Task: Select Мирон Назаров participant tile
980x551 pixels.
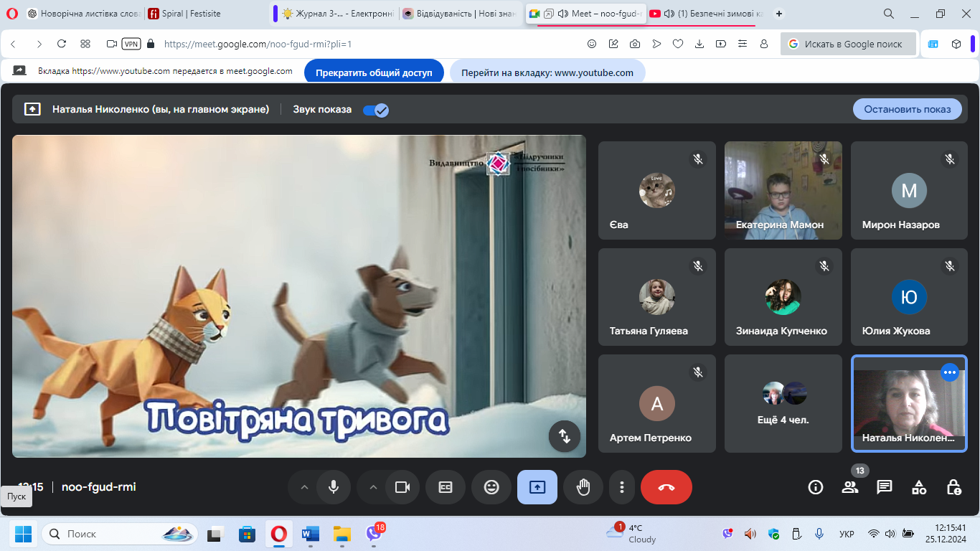Action: point(910,190)
